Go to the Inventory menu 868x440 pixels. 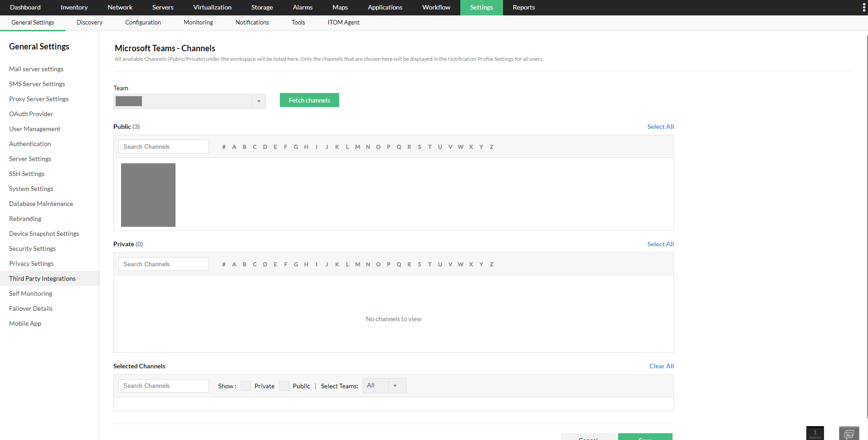pyautogui.click(x=74, y=7)
